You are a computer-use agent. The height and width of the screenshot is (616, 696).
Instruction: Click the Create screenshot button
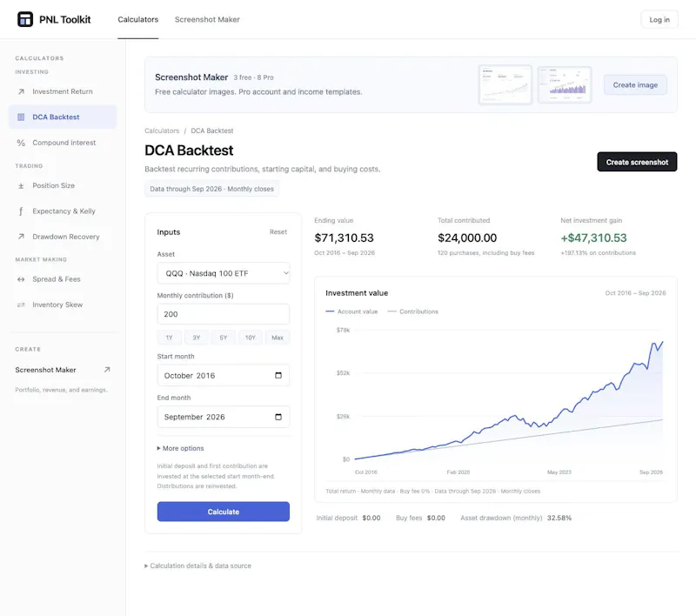pyautogui.click(x=637, y=162)
